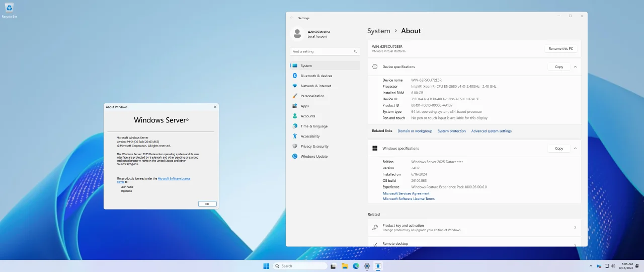Open Microsoft Services Agreement link
This screenshot has height=272, width=644.
pos(406,193)
